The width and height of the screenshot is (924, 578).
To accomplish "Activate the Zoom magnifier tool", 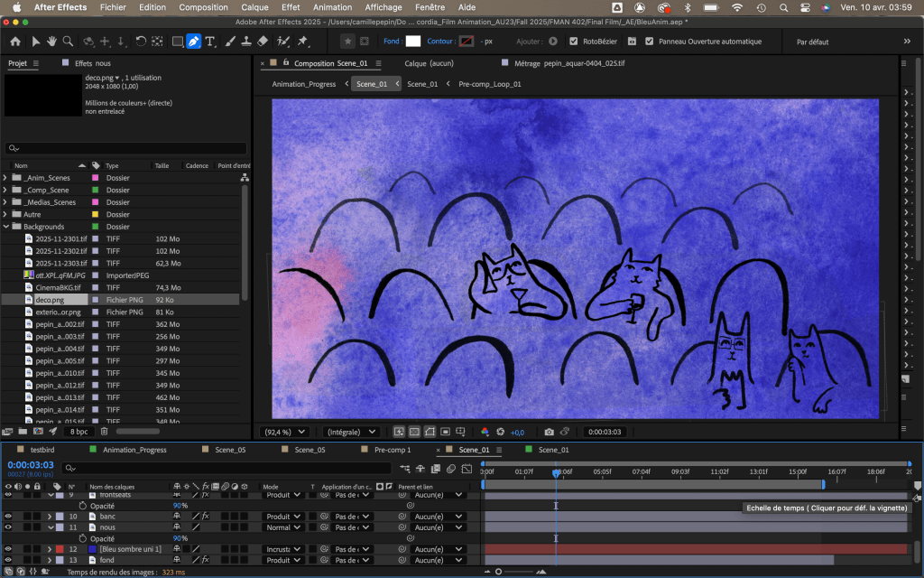I will click(x=67, y=42).
